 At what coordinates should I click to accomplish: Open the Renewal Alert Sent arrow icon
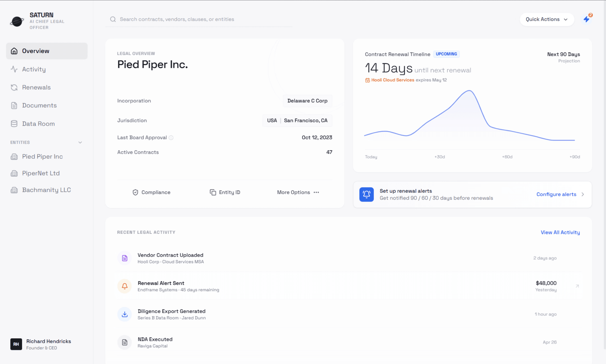tap(577, 286)
